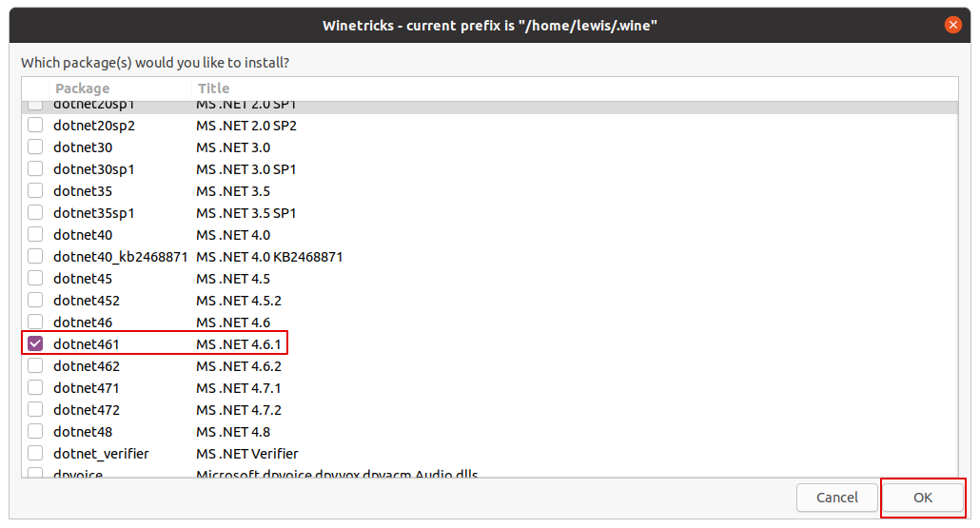The height and width of the screenshot is (528, 980).
Task: Click the 'MS .NET 3.0 SP1' title
Action: (x=246, y=169)
